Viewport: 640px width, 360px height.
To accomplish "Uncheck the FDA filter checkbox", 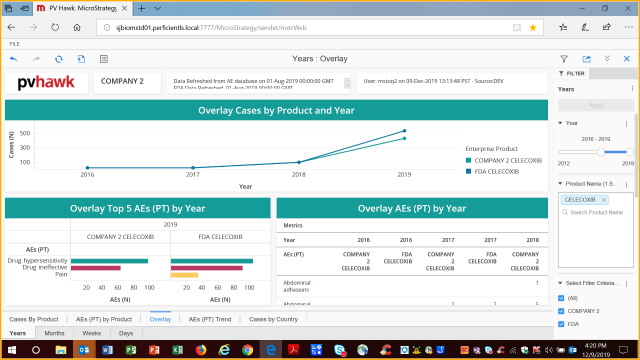I will [561, 324].
